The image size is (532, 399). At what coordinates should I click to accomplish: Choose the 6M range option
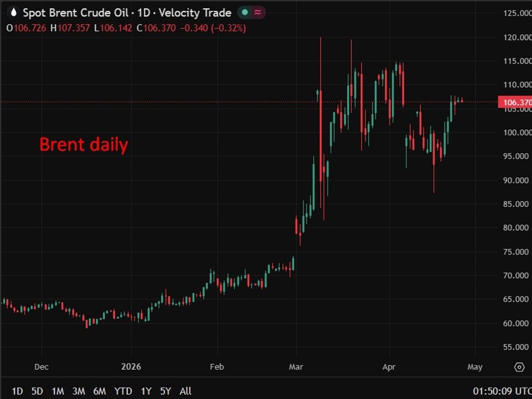coord(99,391)
